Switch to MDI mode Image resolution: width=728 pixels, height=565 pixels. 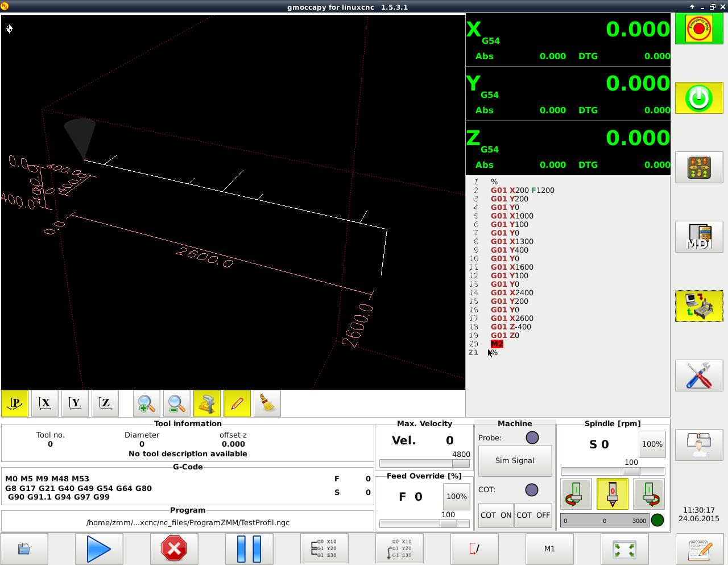(699, 237)
